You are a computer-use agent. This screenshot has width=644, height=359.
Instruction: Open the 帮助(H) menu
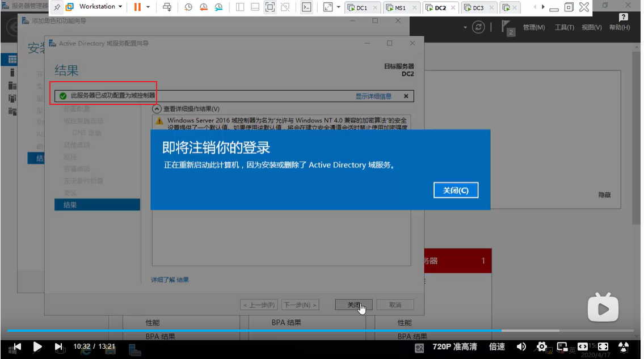(620, 28)
